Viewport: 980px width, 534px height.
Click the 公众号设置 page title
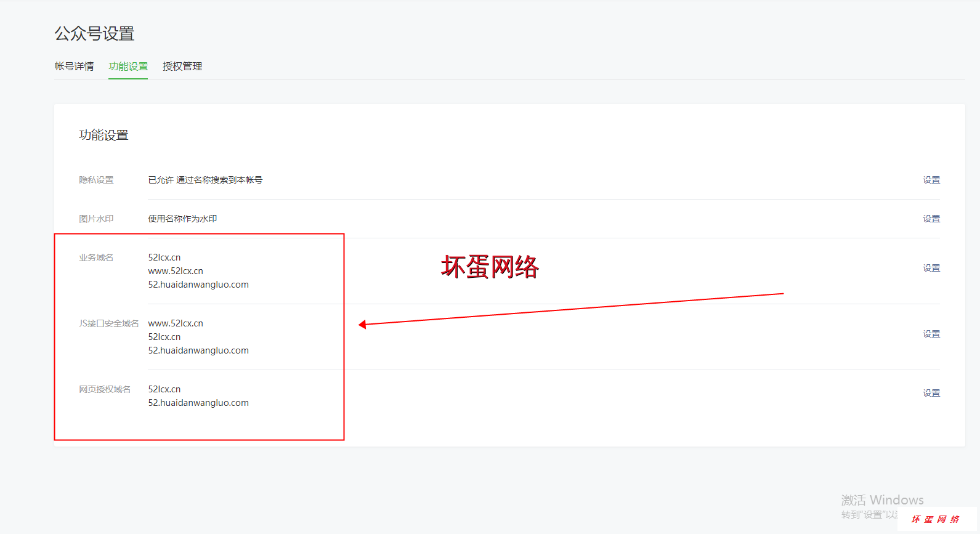94,33
